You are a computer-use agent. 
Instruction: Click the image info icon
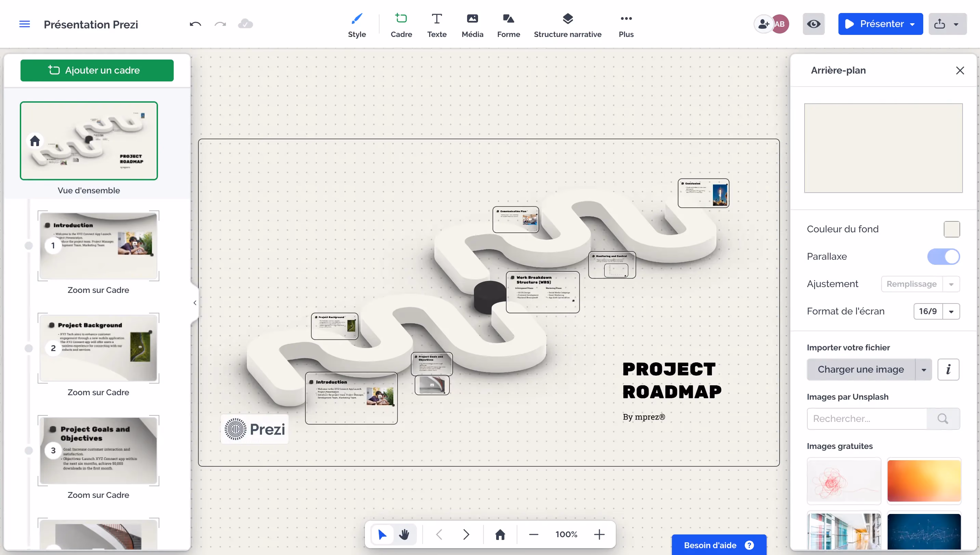click(x=948, y=369)
